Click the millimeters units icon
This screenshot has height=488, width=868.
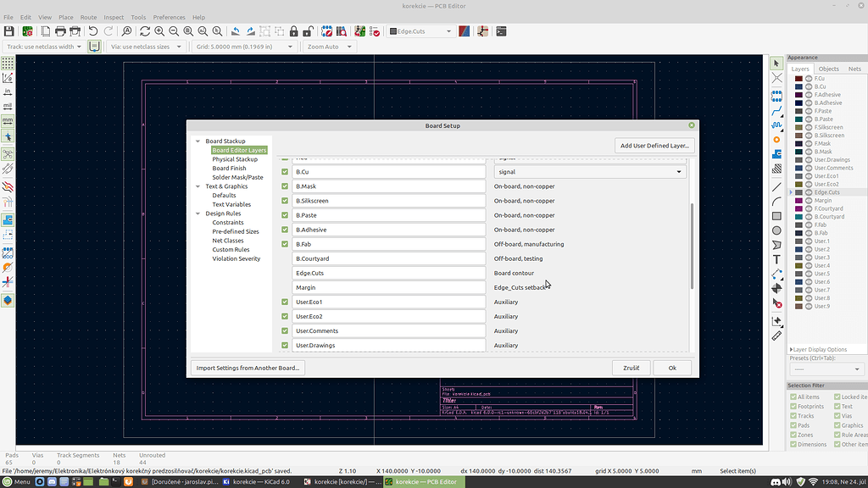pyautogui.click(x=8, y=120)
